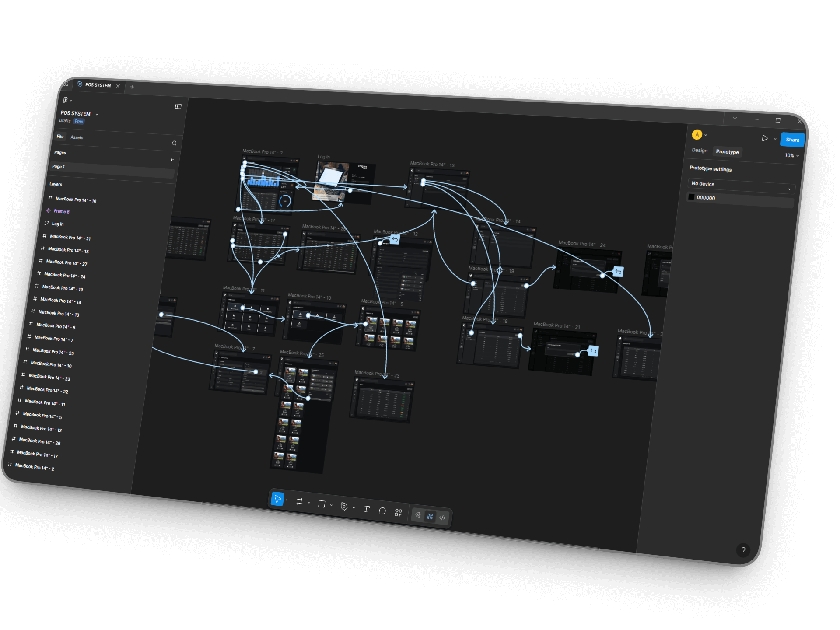Expand the POS SYSTEM file name menu
The height and width of the screenshot is (630, 840).
click(97, 115)
